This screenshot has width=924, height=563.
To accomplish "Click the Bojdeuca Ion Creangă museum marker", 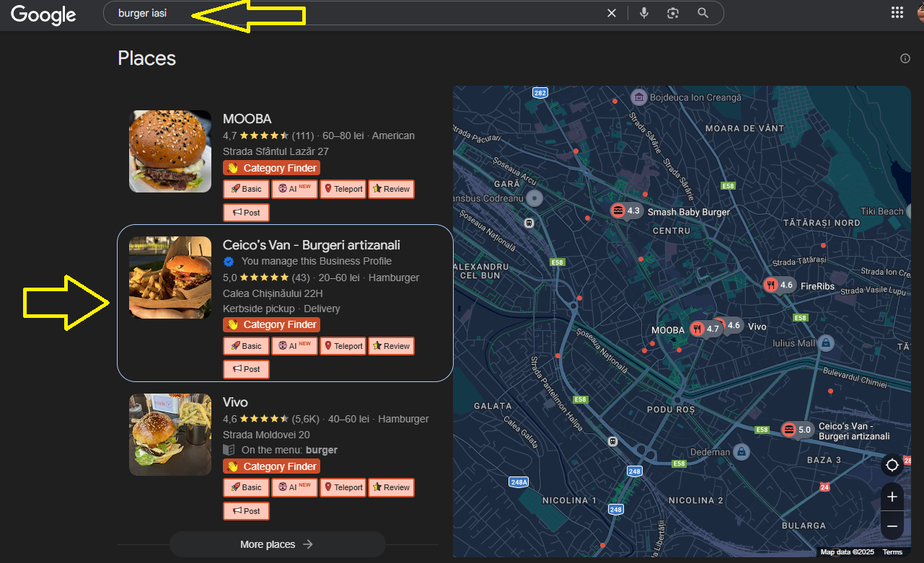I will coord(638,97).
